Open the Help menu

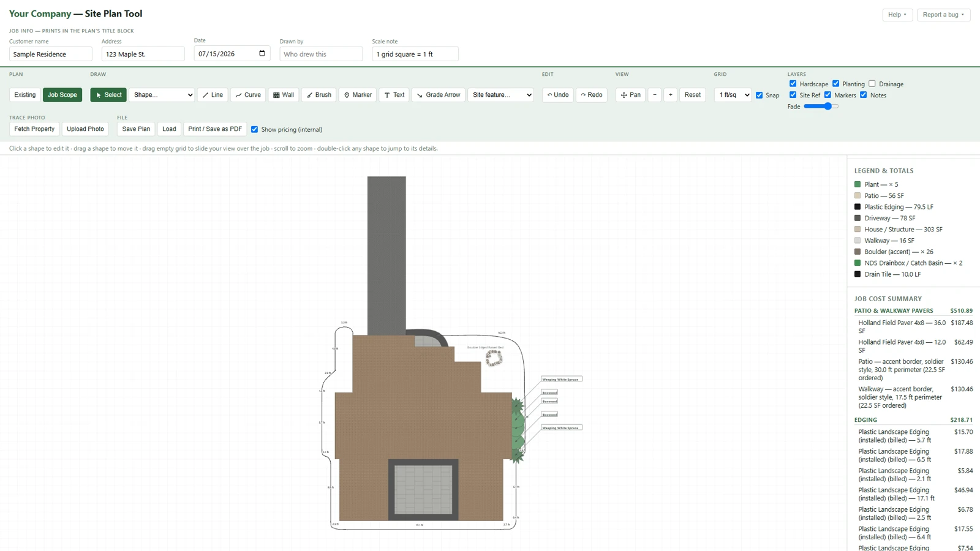[x=897, y=15]
